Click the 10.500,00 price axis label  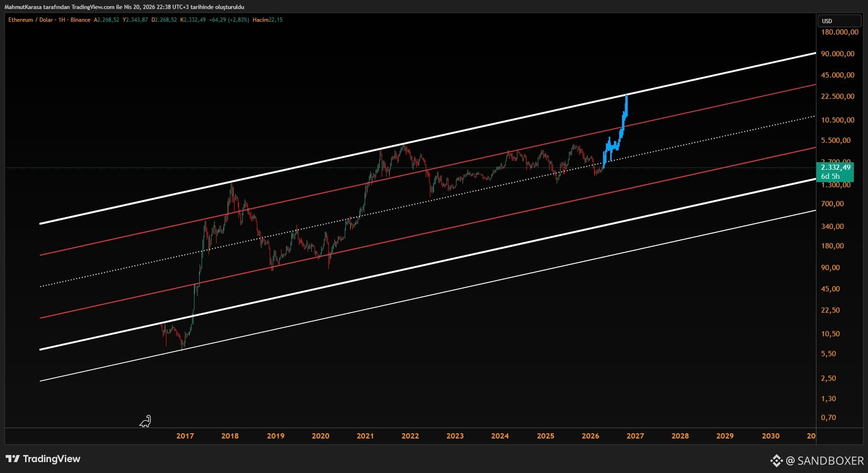click(x=838, y=120)
